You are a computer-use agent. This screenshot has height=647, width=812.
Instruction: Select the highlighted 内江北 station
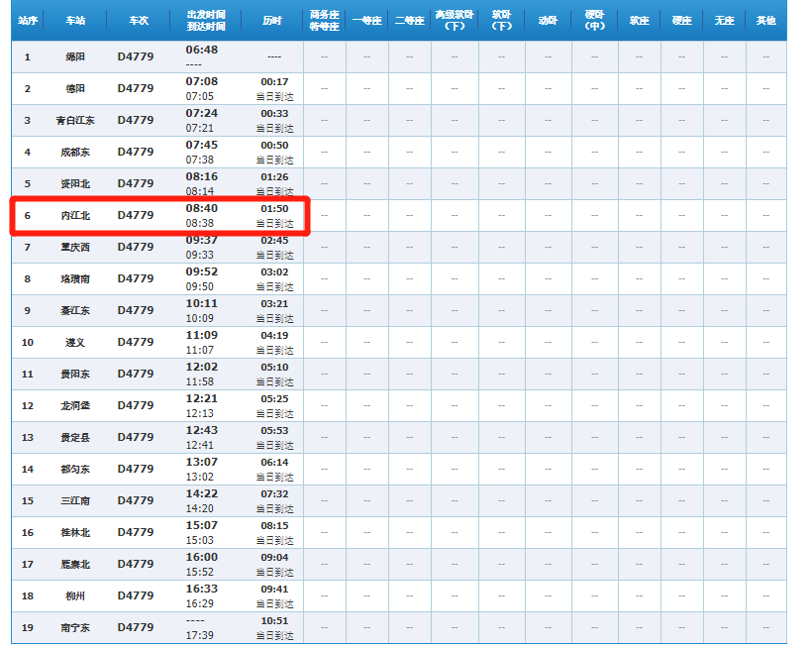[x=75, y=216]
